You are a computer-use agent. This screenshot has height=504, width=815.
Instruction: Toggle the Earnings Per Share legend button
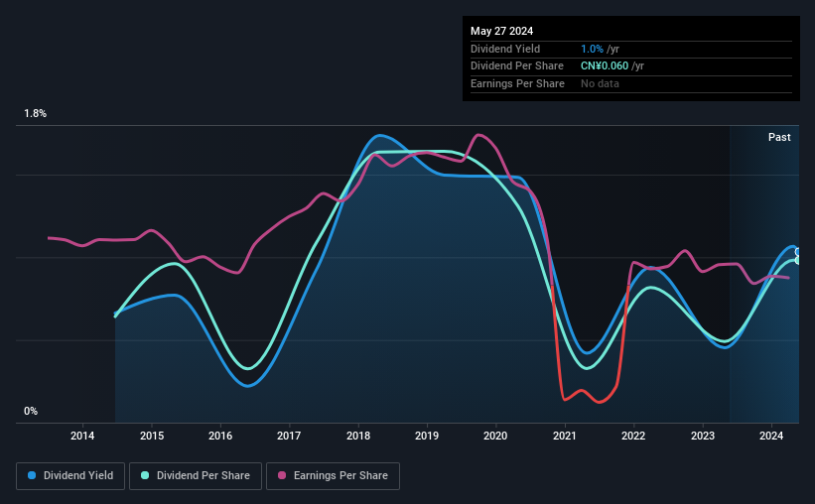[333, 476]
